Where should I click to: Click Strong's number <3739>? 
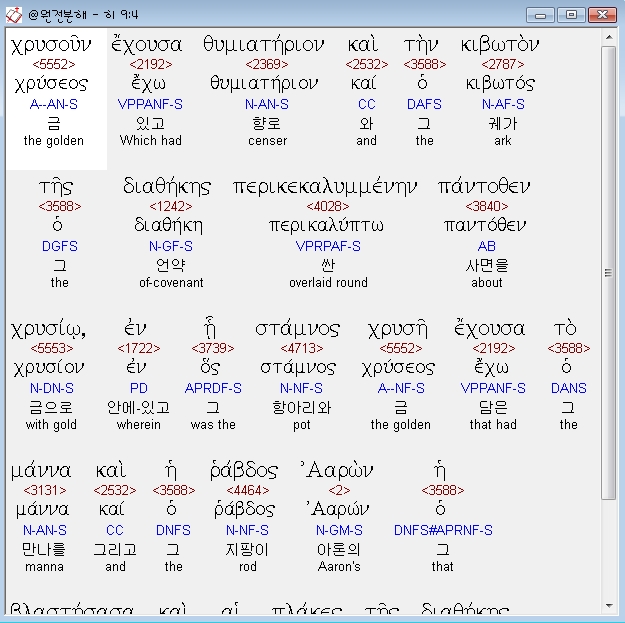pos(213,348)
